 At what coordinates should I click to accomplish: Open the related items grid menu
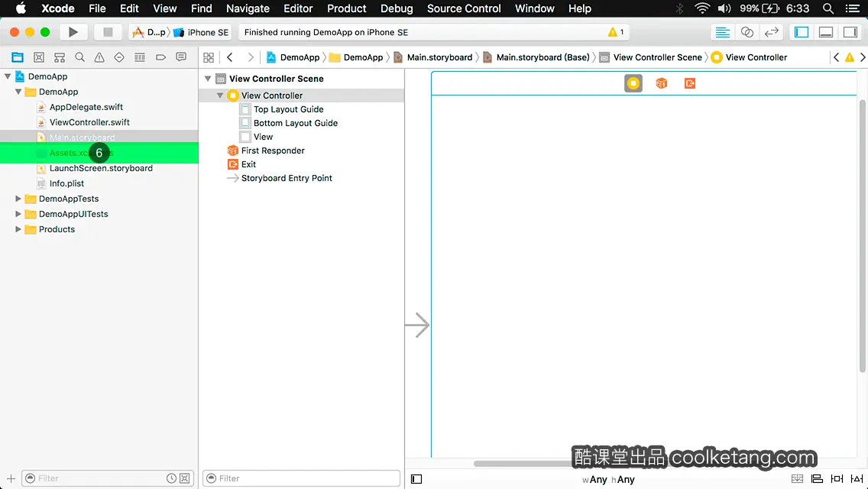(209, 57)
